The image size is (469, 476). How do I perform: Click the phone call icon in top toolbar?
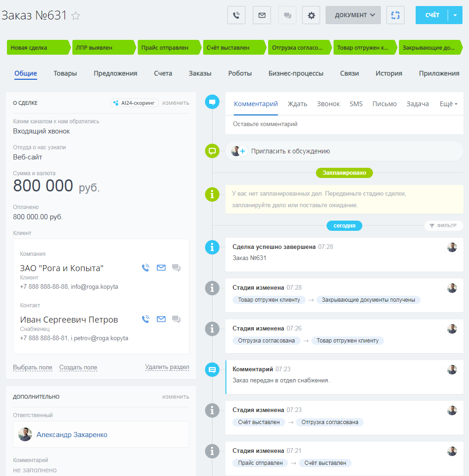(x=236, y=15)
